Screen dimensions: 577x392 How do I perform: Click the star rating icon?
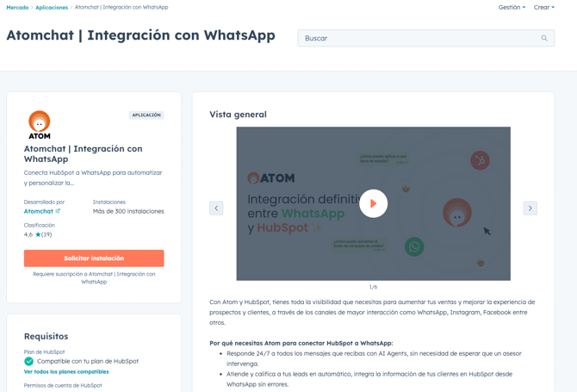pos(38,234)
